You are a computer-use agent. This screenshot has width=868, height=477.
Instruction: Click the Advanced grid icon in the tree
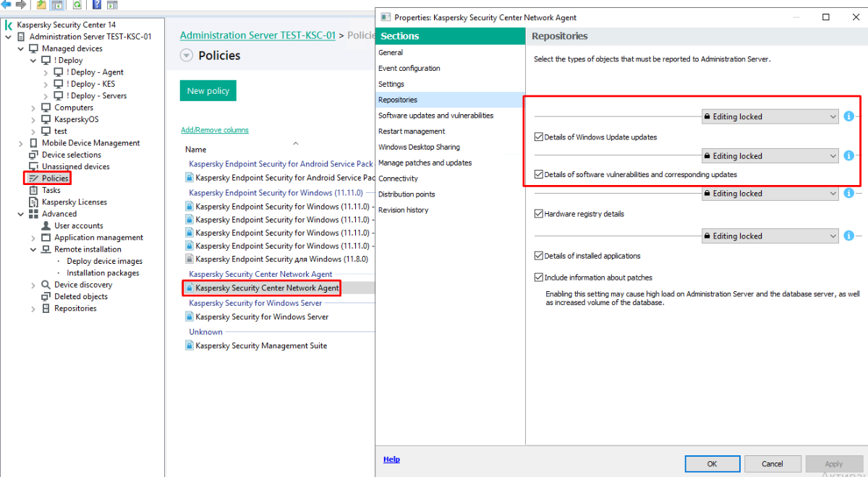(34, 214)
